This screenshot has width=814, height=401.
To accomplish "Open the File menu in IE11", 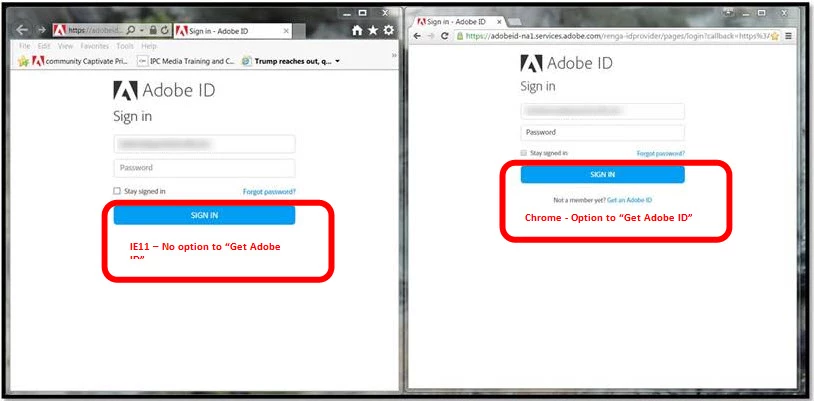I will coord(24,46).
